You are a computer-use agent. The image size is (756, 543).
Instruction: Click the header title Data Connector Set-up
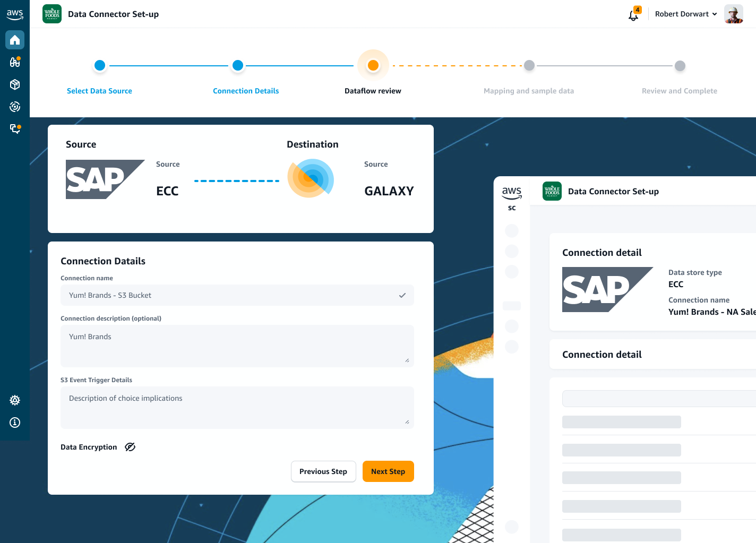[113, 14]
